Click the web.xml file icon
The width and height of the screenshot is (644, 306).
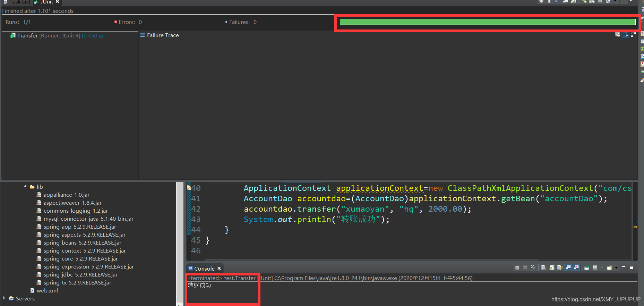tap(32, 290)
